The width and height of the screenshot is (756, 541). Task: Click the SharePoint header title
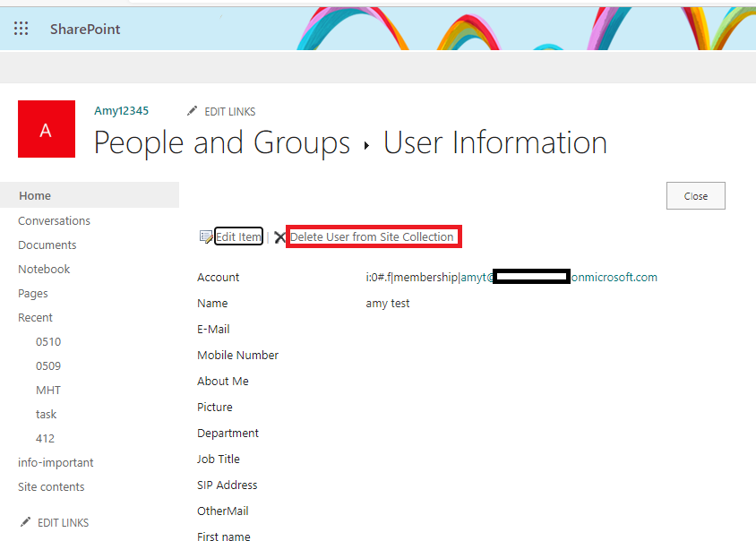pyautogui.click(x=85, y=29)
